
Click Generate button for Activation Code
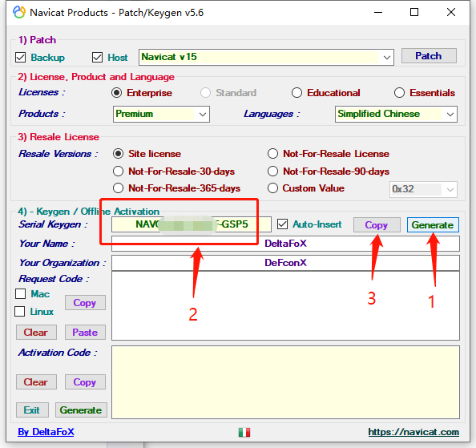click(81, 410)
